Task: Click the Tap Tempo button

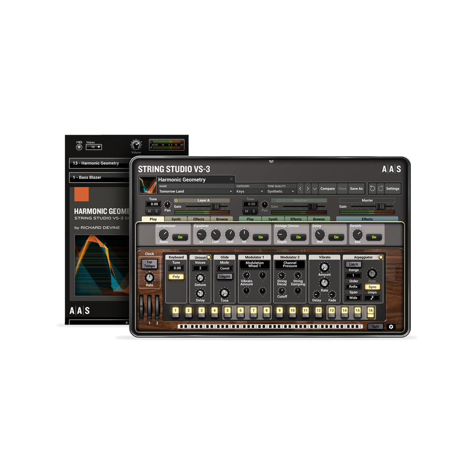Action: point(149,264)
